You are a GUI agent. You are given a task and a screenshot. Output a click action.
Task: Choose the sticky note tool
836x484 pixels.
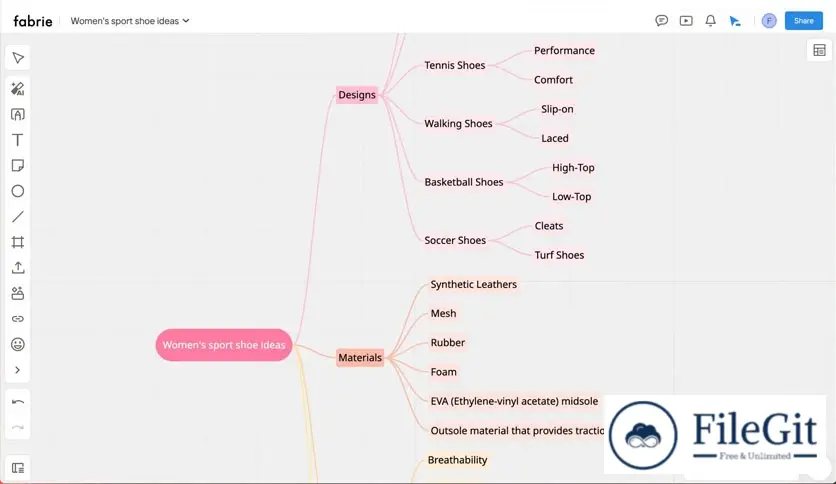18,166
